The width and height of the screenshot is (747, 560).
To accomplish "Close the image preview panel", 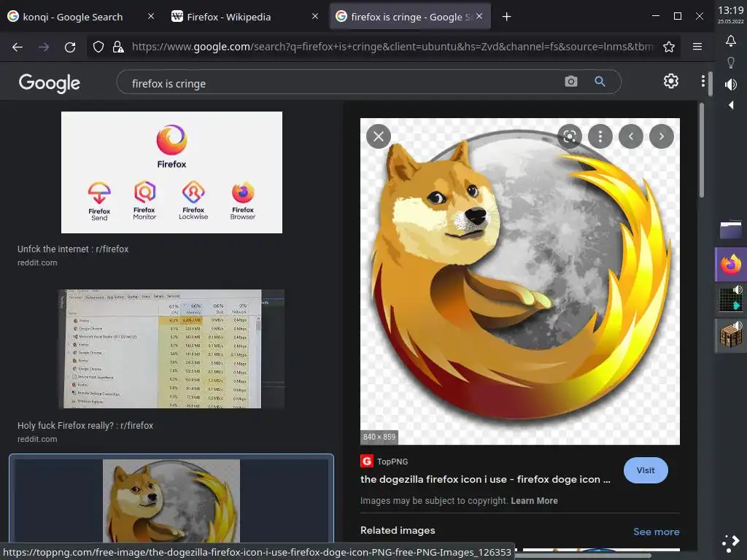I will (379, 136).
